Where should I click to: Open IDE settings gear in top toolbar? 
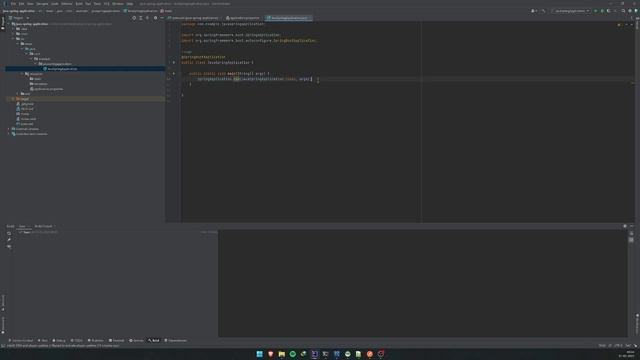[630, 11]
